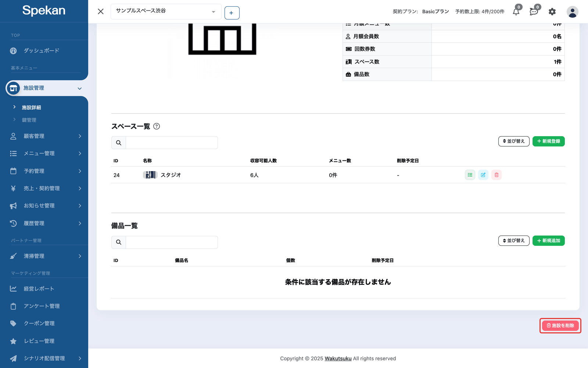This screenshot has width=588, height=368.
Task: Open メニュー管理 in the sidebar
Action: tap(39, 153)
